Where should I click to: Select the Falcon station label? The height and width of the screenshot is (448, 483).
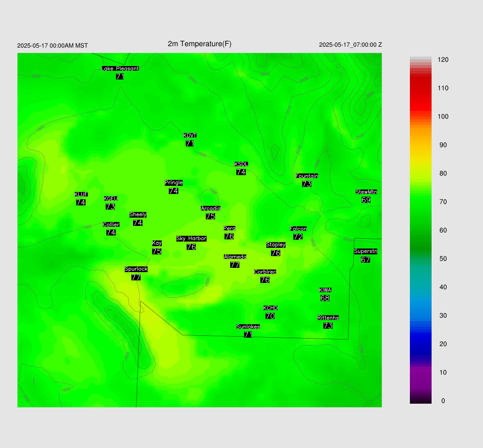point(298,229)
